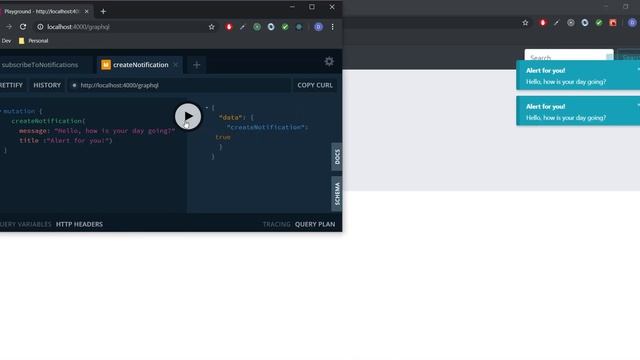The image size is (640, 360).
Task: Go forward in front browser window
Action: click(x=9, y=27)
